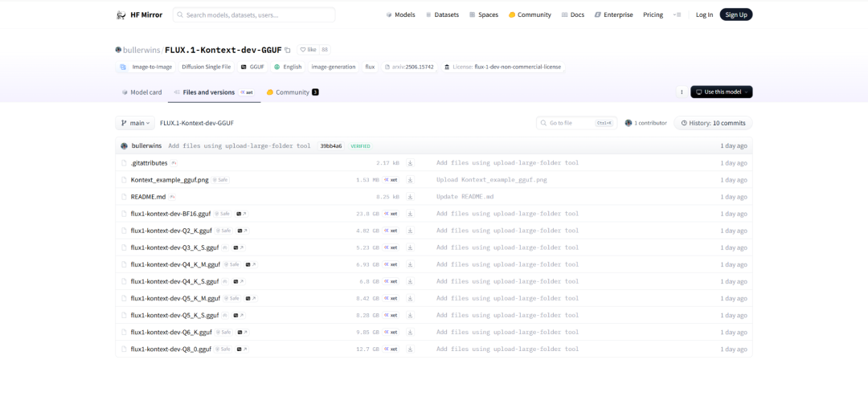868x417 pixels.
Task: Click the Safe badge on flux1-kontext-dev-BF16.gguf
Action: 222,214
